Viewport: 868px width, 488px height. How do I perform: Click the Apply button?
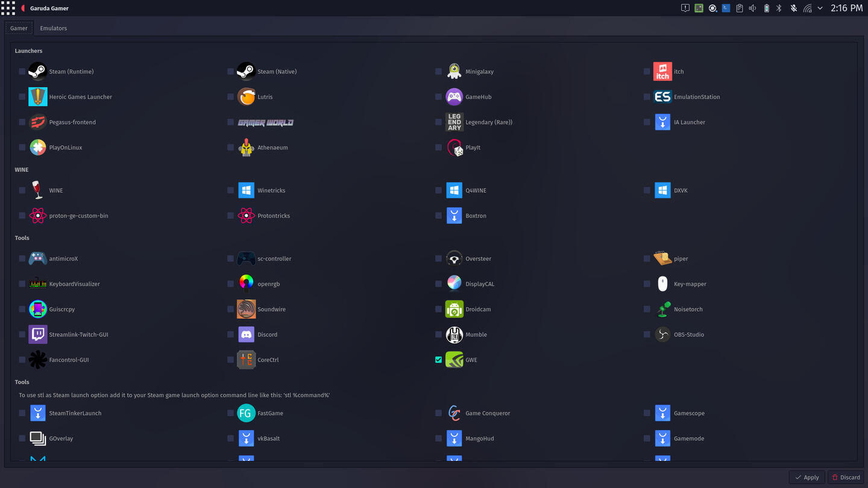pos(807,477)
